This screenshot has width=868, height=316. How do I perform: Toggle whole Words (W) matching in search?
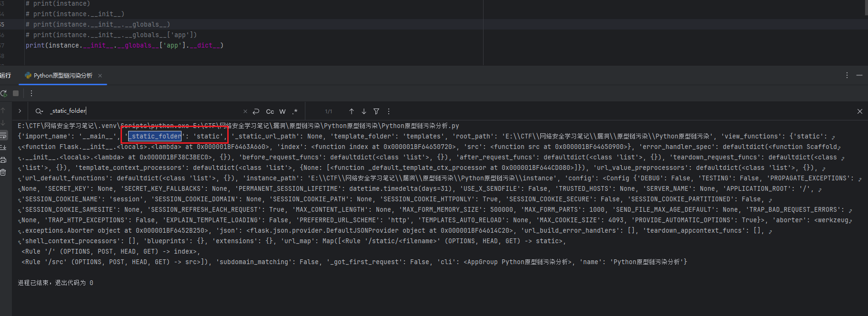(x=283, y=111)
